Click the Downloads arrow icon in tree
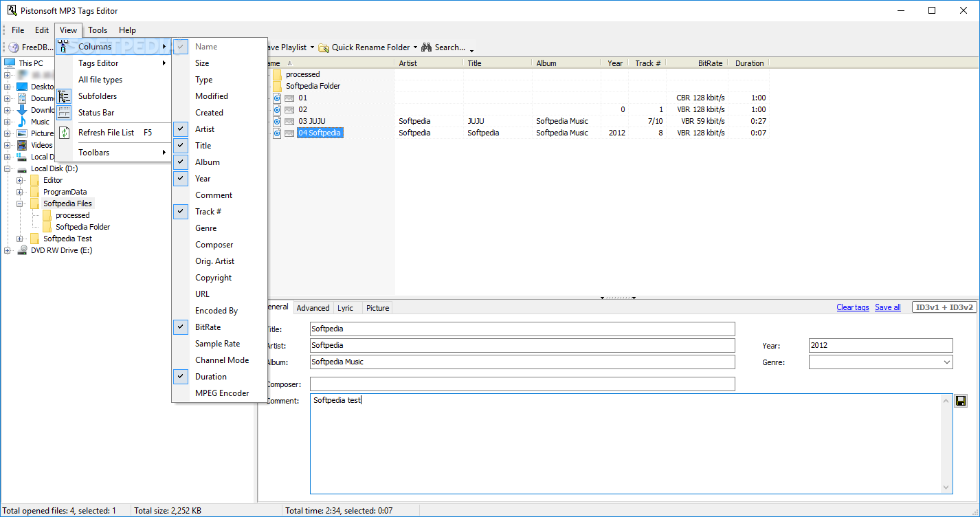Image resolution: width=980 pixels, height=517 pixels. click(22, 110)
